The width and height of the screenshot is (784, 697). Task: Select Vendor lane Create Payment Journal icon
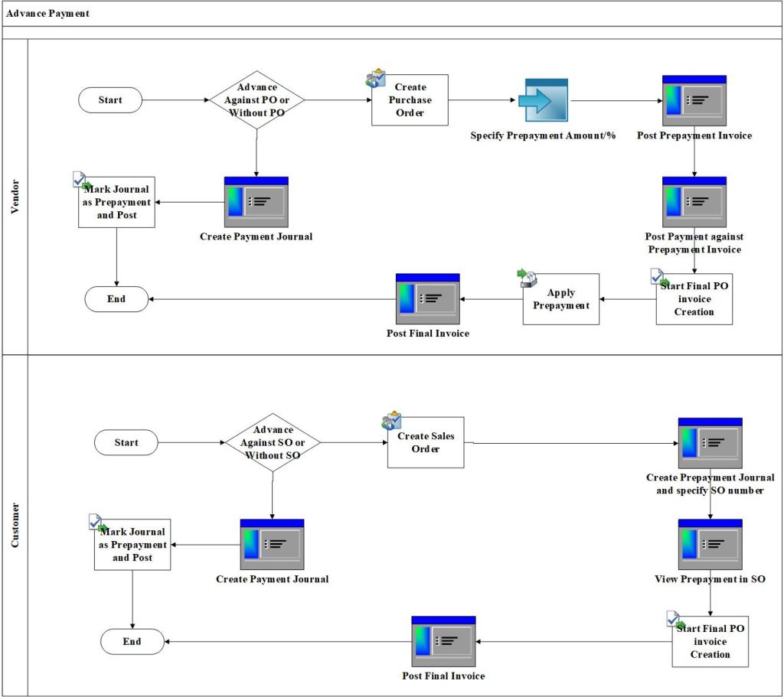[256, 202]
